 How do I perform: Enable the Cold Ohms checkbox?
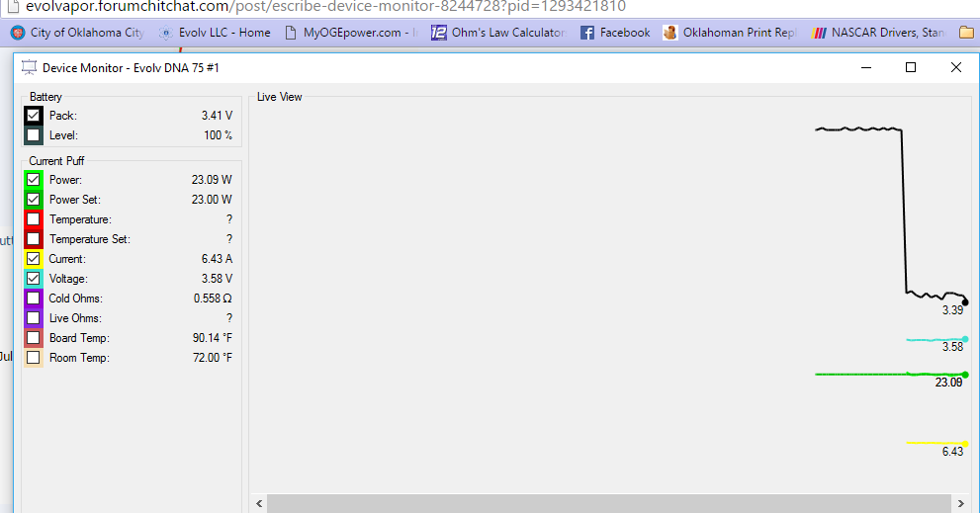(34, 299)
